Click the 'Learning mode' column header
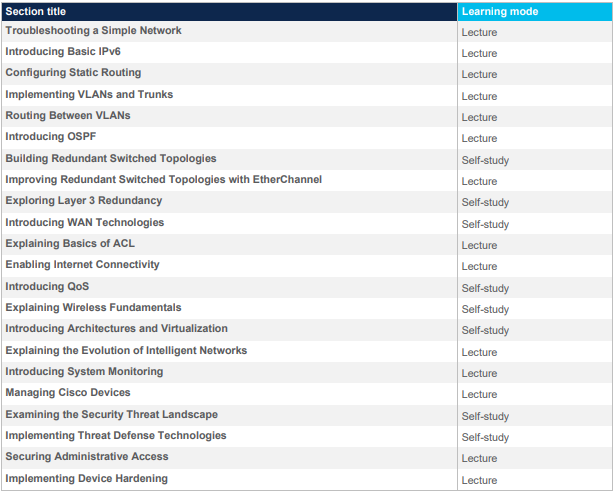 (x=535, y=11)
